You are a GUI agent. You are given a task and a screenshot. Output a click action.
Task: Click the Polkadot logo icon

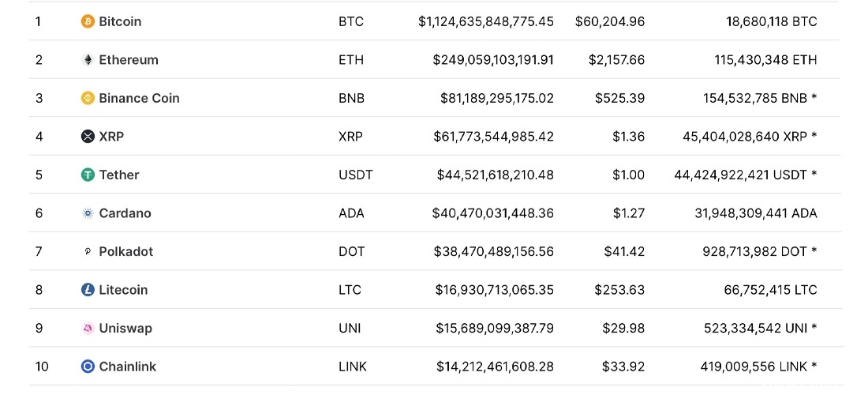coord(88,252)
